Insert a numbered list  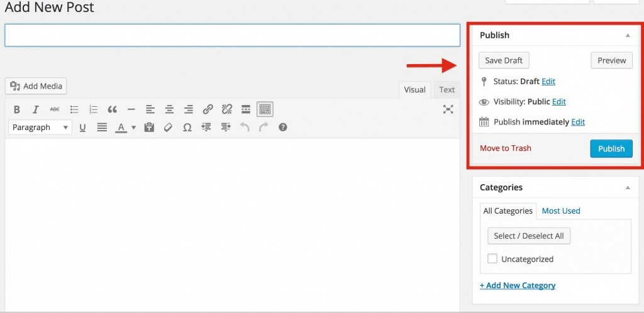click(x=93, y=109)
